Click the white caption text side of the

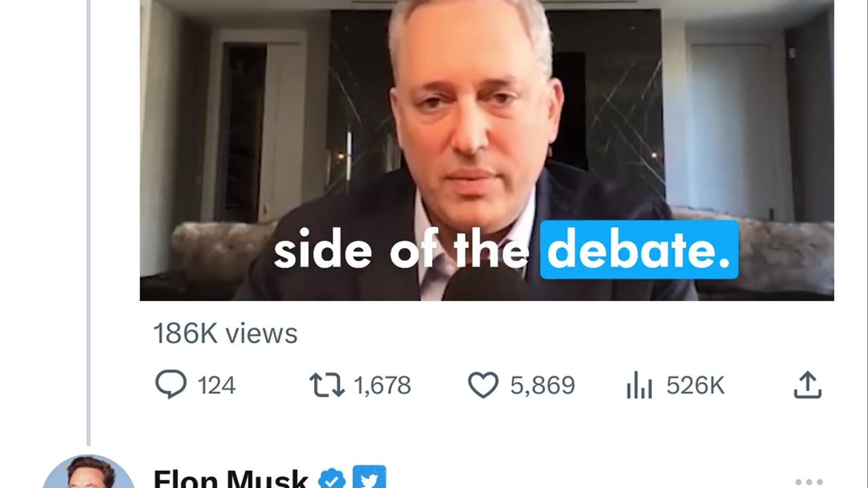tap(401, 251)
